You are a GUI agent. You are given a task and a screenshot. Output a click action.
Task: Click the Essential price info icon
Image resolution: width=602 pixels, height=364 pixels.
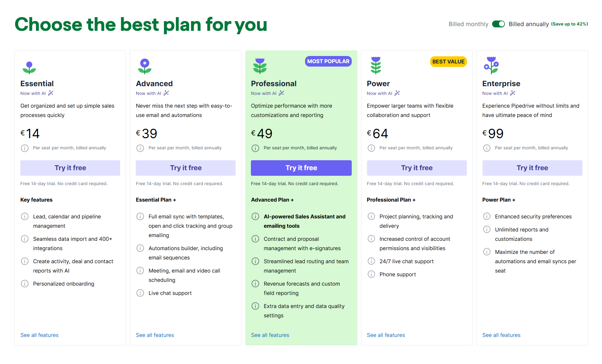pos(25,148)
